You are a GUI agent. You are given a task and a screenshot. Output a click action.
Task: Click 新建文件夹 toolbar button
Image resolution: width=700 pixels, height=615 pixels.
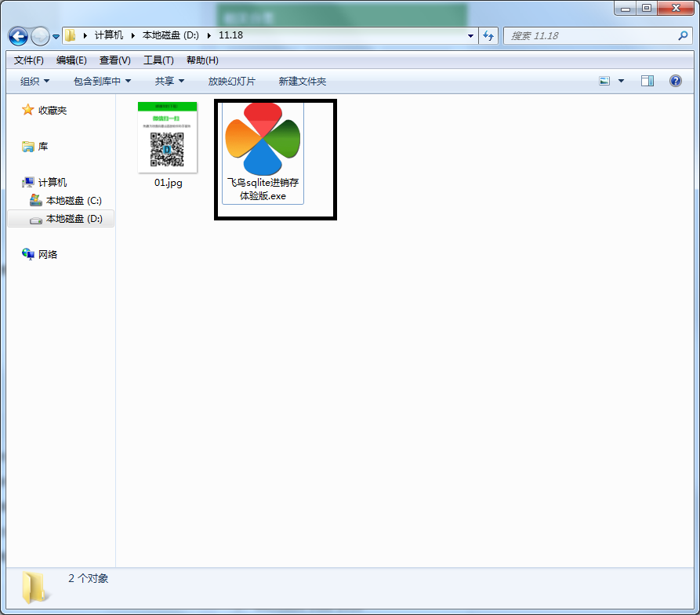click(x=303, y=82)
